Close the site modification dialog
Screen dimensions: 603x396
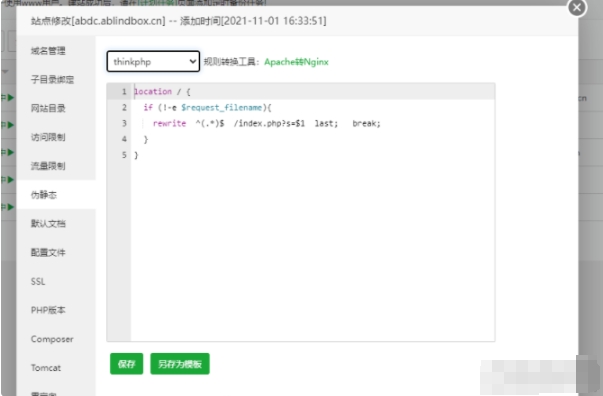pos(577,7)
